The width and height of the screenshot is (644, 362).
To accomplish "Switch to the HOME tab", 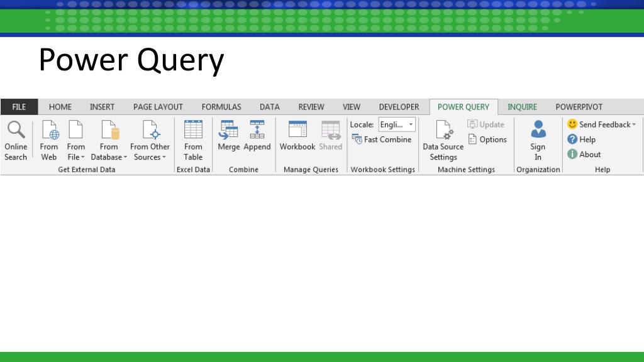I will [60, 107].
